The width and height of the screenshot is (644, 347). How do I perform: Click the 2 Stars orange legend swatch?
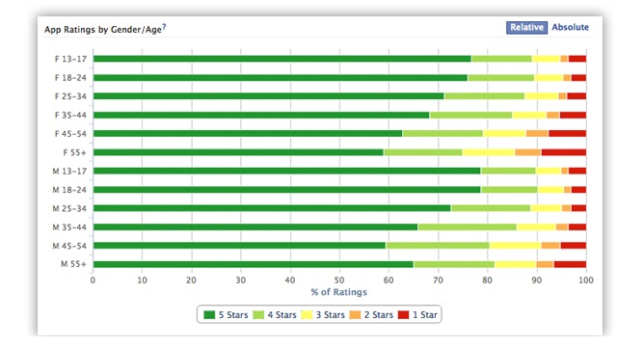[355, 315]
